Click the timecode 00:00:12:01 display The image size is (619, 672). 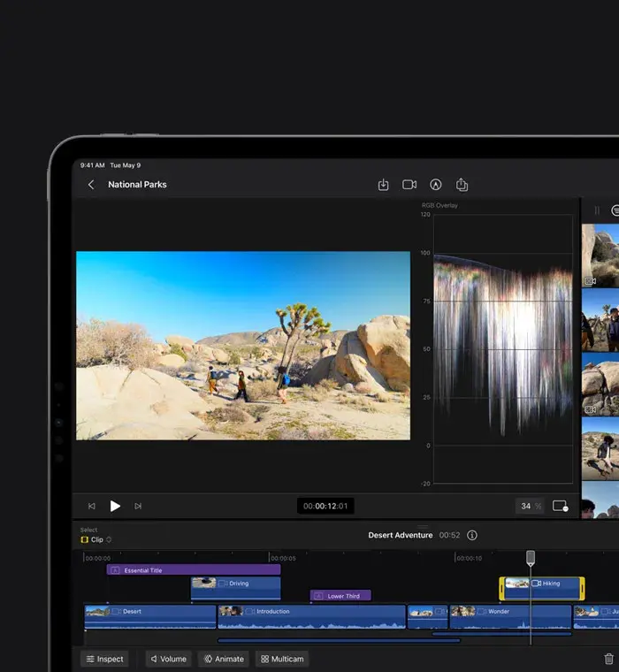[325, 506]
